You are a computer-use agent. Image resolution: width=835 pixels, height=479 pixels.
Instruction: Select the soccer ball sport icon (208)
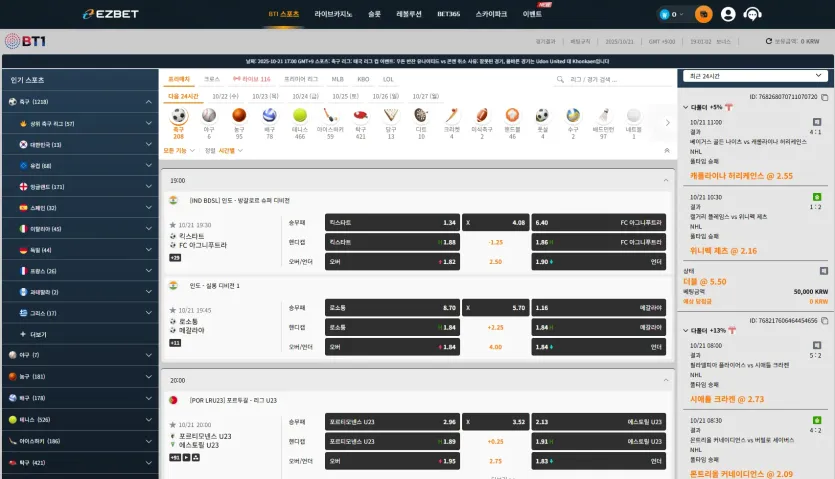pos(178,116)
